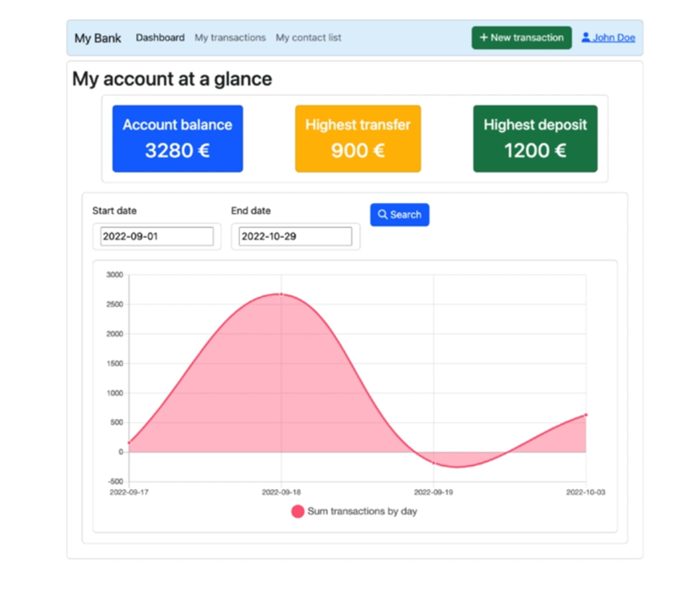The image size is (700, 599).
Task: Open the John Doe account link
Action: pos(613,37)
